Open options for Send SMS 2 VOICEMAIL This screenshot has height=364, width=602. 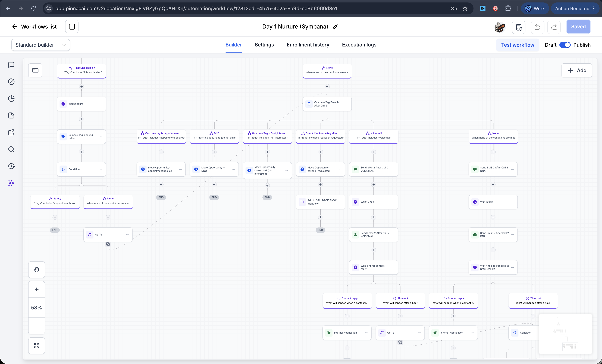[x=393, y=169]
